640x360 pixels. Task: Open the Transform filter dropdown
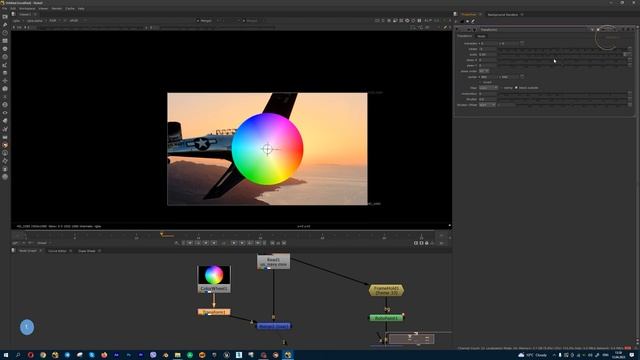pos(489,88)
